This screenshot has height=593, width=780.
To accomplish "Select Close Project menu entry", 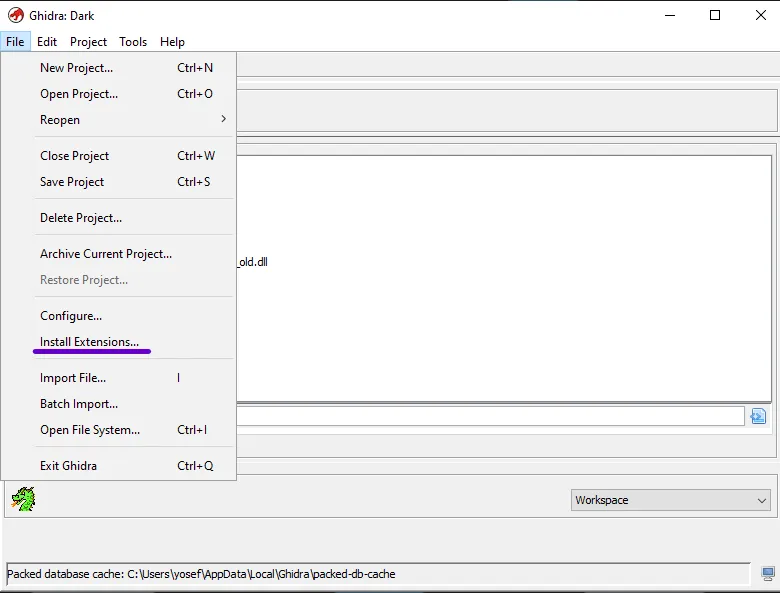I will pyautogui.click(x=118, y=156).
